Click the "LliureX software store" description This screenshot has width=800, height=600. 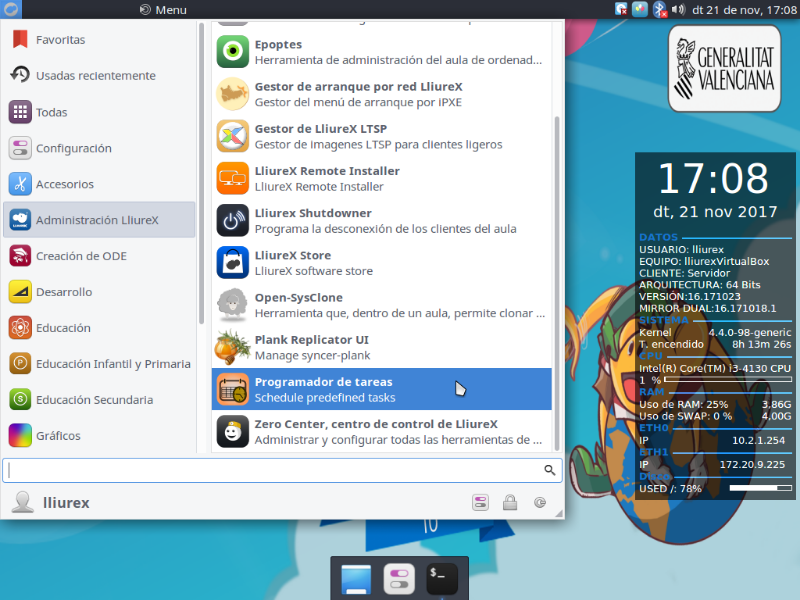click(314, 271)
